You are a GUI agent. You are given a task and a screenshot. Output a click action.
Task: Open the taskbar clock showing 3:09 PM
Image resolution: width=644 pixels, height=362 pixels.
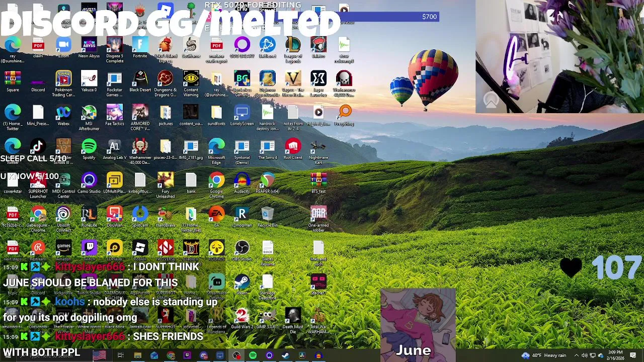coord(615,355)
